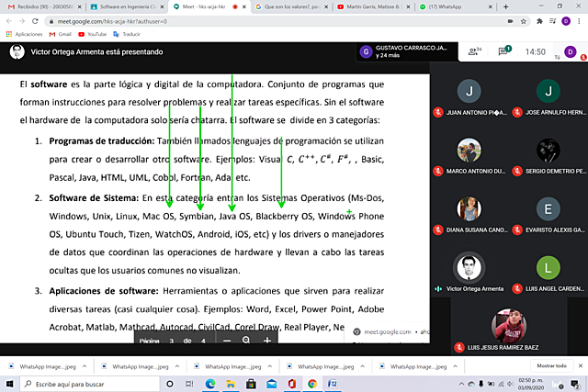Open the Gmail bookmark
588x392 pixels.
(x=61, y=34)
